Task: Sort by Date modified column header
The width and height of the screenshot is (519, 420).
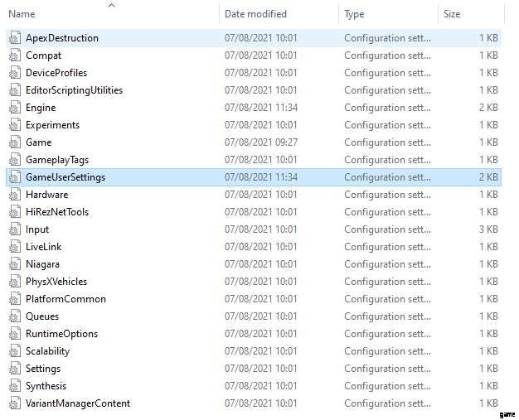Action: tap(257, 14)
